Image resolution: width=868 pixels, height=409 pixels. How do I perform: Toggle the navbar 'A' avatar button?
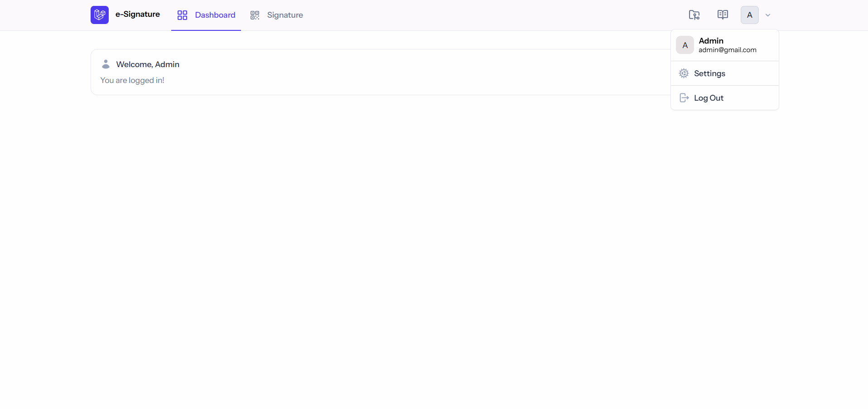[x=749, y=15]
